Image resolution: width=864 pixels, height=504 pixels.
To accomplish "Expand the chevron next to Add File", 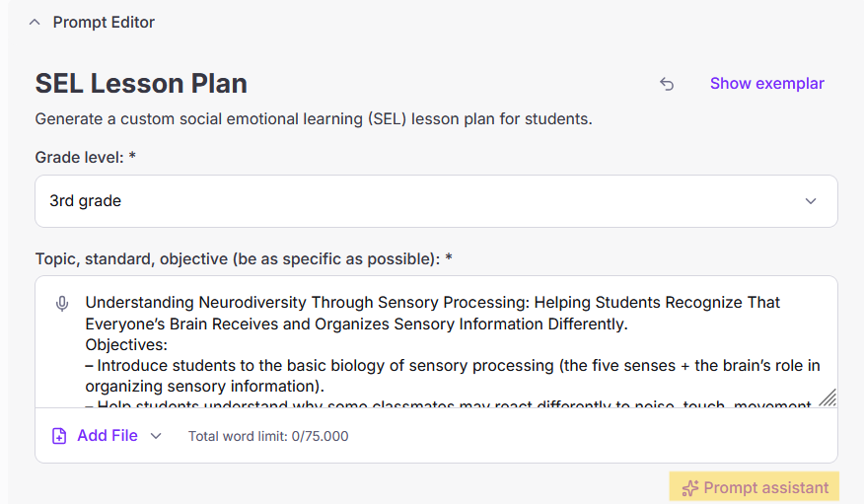I will pos(156,436).
